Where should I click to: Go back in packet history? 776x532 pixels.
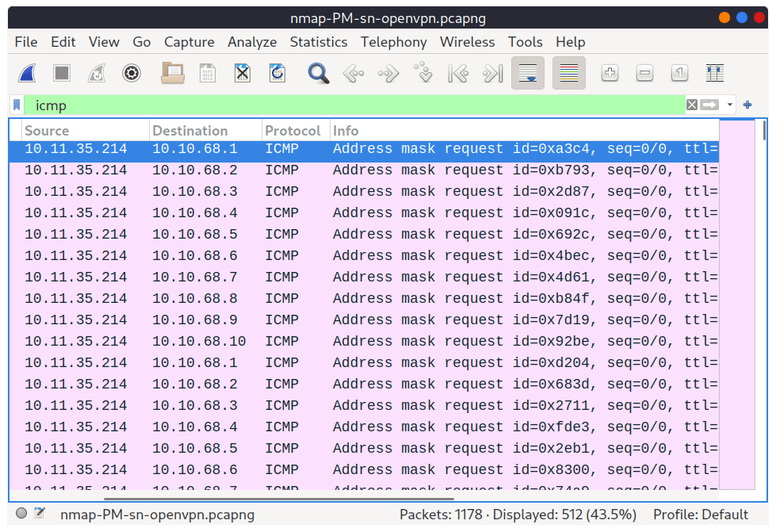pos(354,73)
